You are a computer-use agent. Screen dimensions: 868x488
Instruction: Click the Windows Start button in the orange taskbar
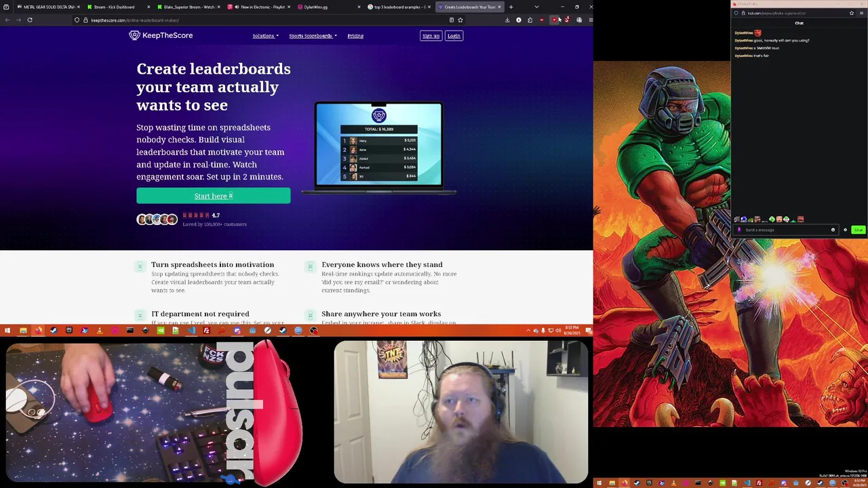(x=7, y=331)
